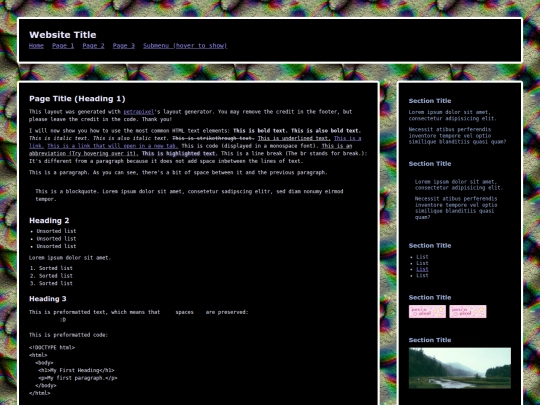Click the first pink petrapixel badge
Screen dimensions: 540x405
(x=427, y=312)
